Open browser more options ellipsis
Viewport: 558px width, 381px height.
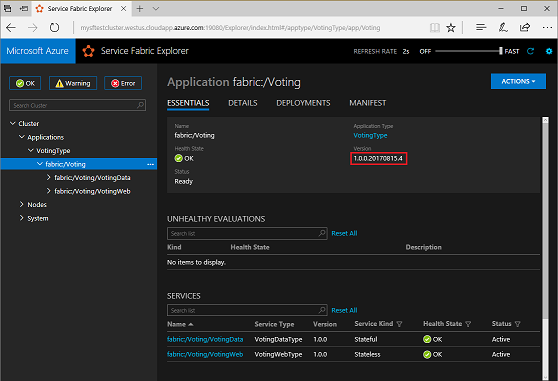pos(547,27)
